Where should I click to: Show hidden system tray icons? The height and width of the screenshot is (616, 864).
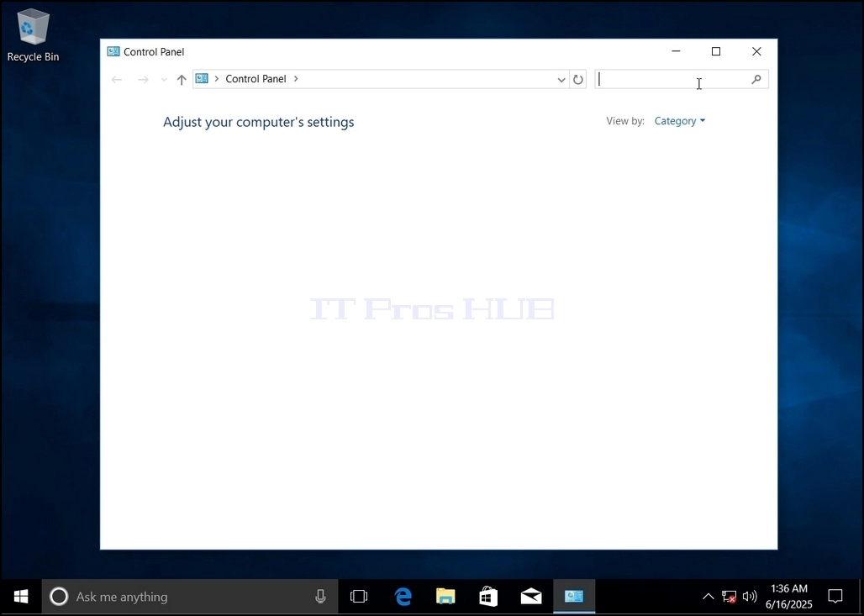click(x=708, y=596)
